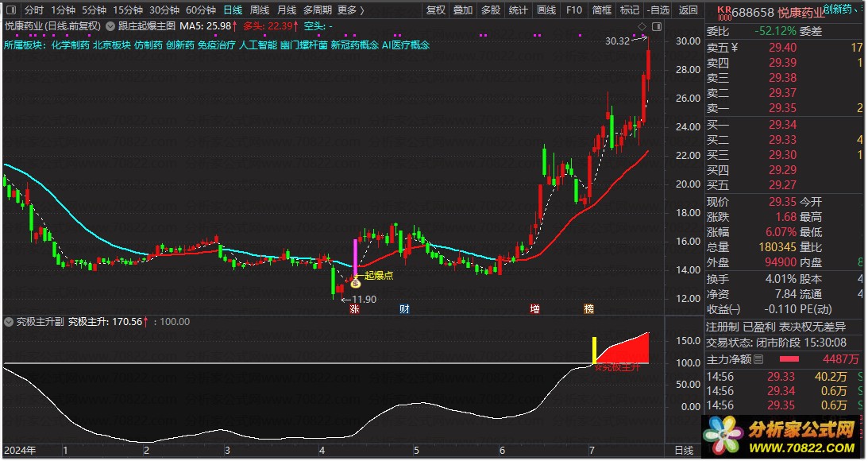Click the 榜 event marker on timeline
Screen dimensions: 868x461
[x=589, y=309]
